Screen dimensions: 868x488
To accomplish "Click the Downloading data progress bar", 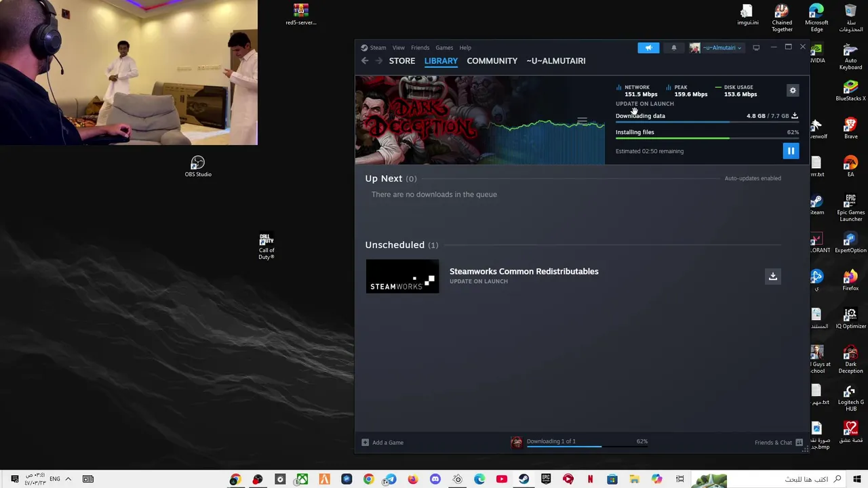I will [x=707, y=122].
